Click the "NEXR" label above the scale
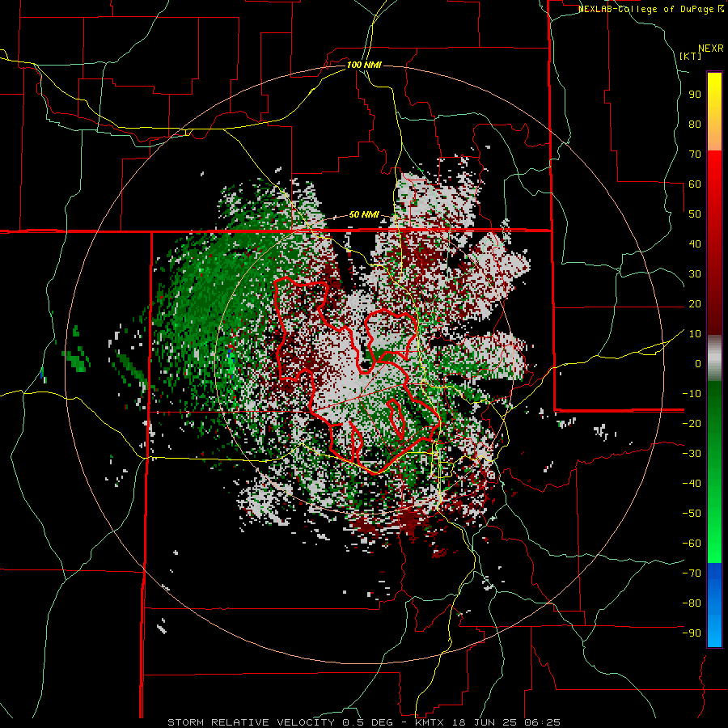 pyautogui.click(x=710, y=49)
